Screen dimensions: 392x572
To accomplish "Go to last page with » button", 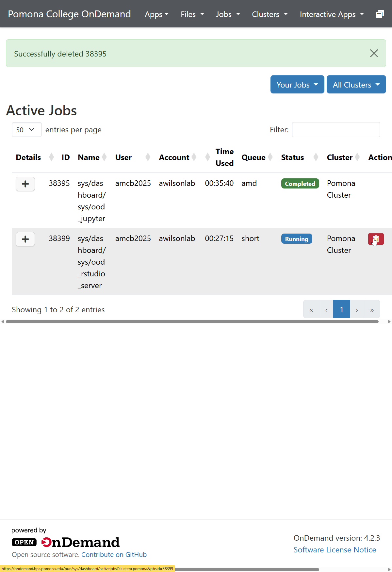I will [372, 309].
